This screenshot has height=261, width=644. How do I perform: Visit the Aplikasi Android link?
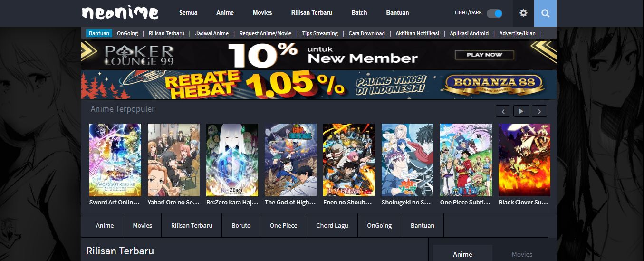469,33
